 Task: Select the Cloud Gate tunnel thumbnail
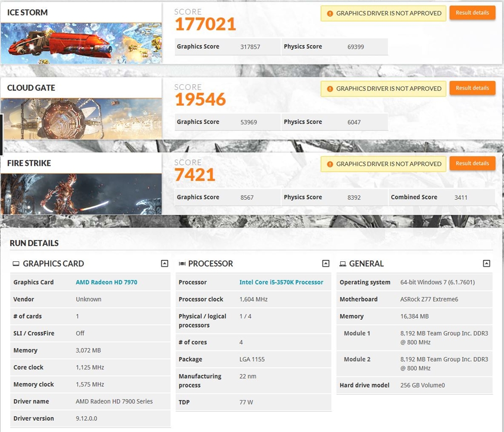[81, 119]
